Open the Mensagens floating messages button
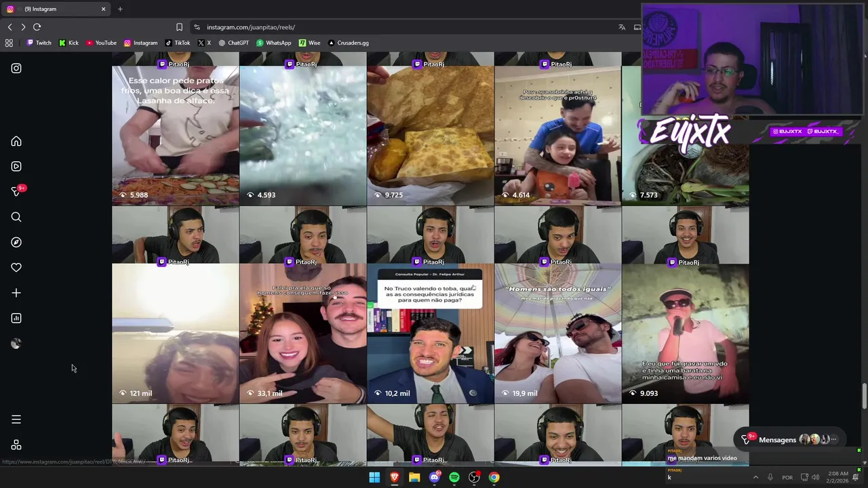868x488 pixels. (x=791, y=439)
